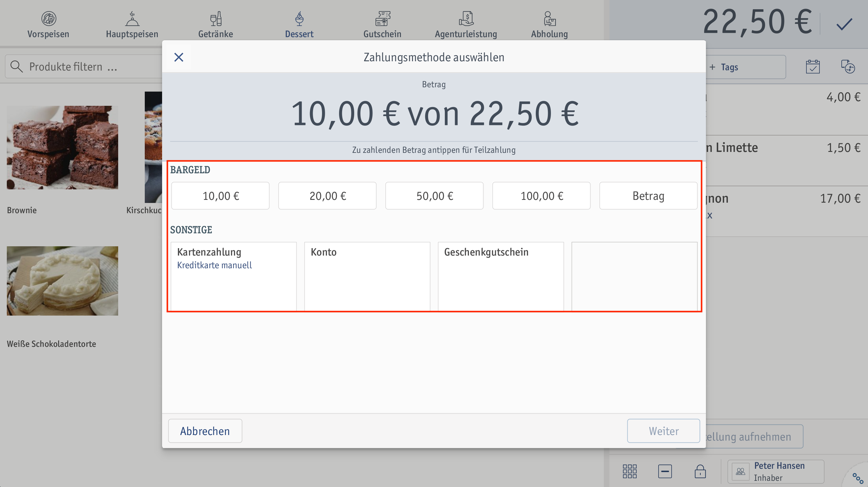868x487 pixels.
Task: Click the search magnifier icon
Action: coord(16,67)
